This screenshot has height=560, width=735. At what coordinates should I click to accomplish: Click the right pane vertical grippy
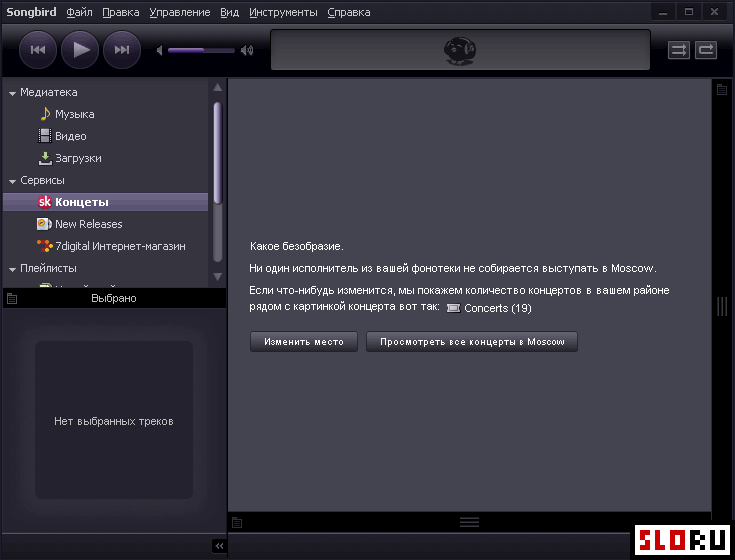tap(722, 306)
